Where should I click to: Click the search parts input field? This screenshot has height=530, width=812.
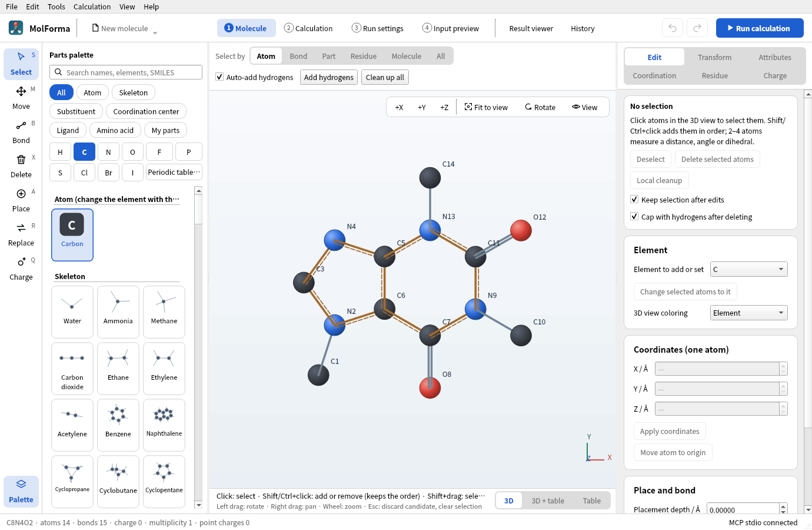click(x=126, y=72)
